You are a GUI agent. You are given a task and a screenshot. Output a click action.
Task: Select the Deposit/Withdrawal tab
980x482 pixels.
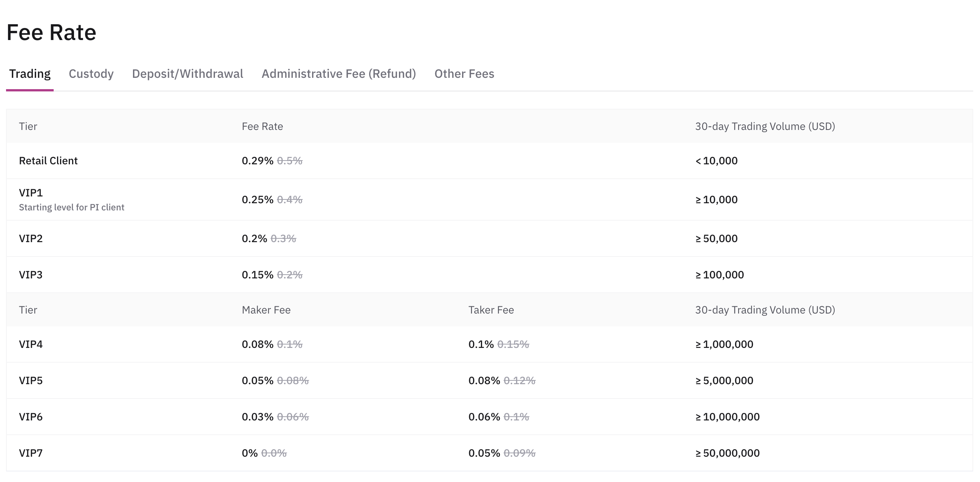click(x=187, y=73)
